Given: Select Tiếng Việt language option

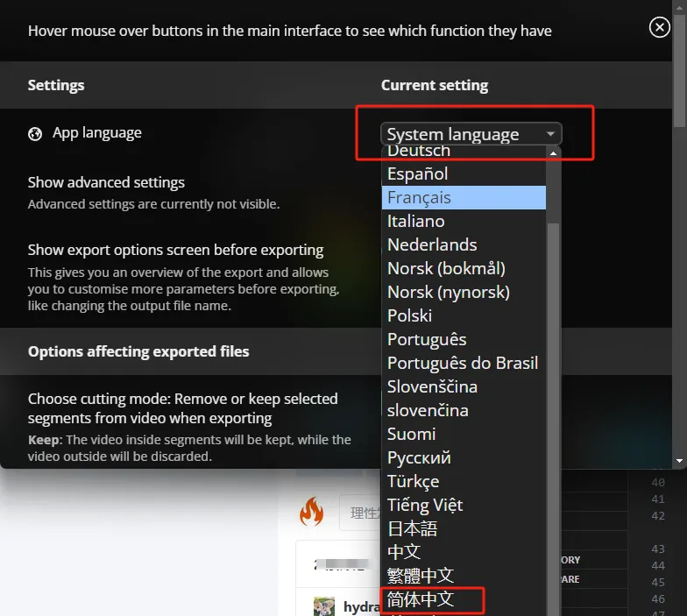Looking at the screenshot, I should 464,505.
